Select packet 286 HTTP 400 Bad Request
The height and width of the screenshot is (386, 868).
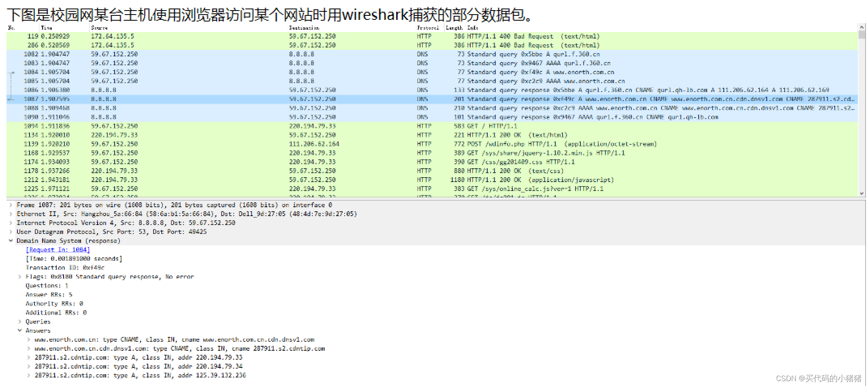(x=432, y=45)
